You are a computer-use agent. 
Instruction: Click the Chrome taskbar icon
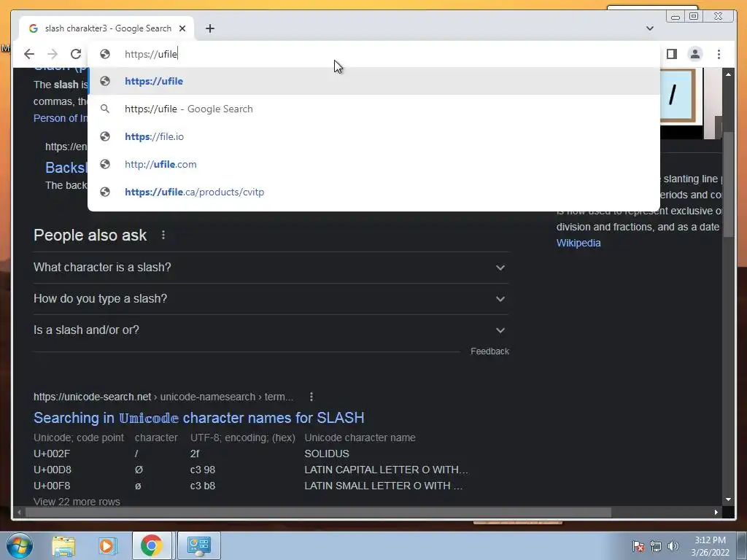tap(152, 545)
